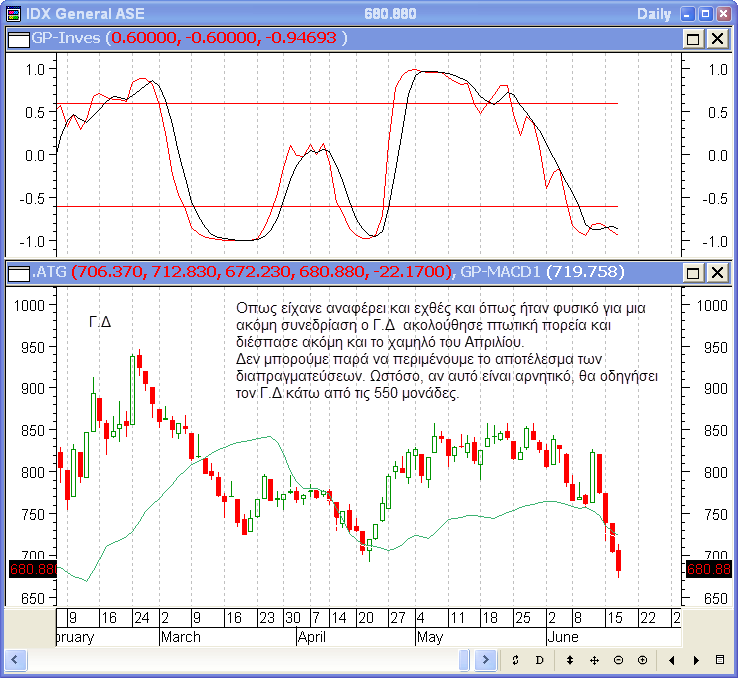Click the vertical double-arrow rescale icon

pos(570,660)
